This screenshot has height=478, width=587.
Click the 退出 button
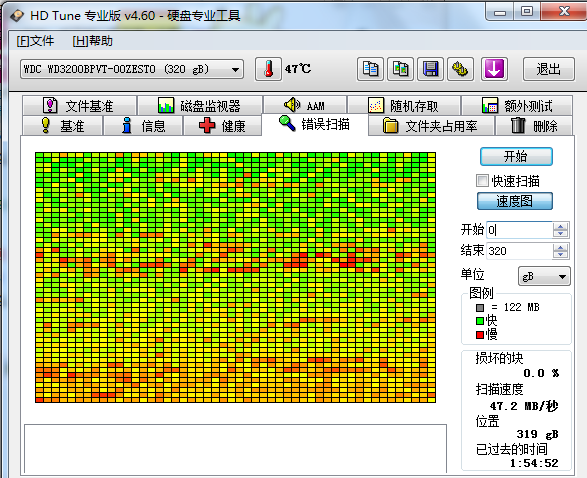click(x=548, y=69)
